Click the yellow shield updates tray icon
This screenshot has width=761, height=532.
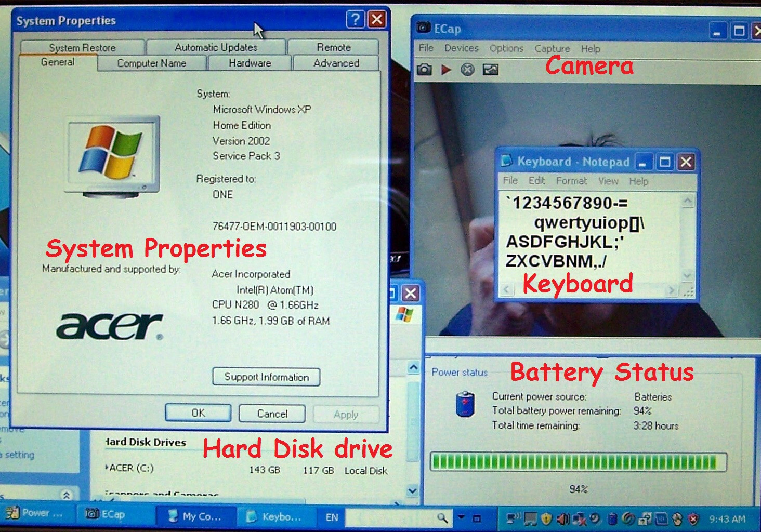coord(546,518)
